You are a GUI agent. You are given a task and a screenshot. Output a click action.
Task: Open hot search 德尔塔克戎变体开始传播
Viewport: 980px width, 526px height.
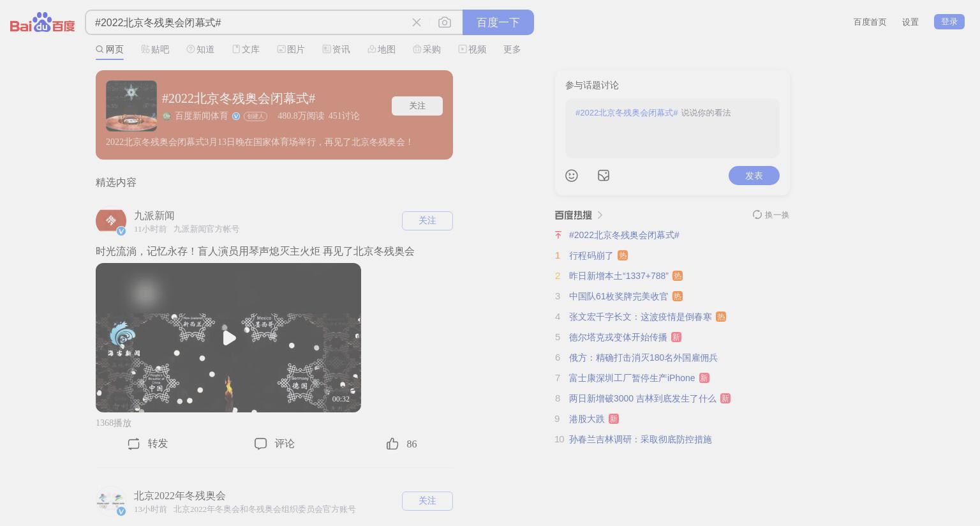point(618,338)
